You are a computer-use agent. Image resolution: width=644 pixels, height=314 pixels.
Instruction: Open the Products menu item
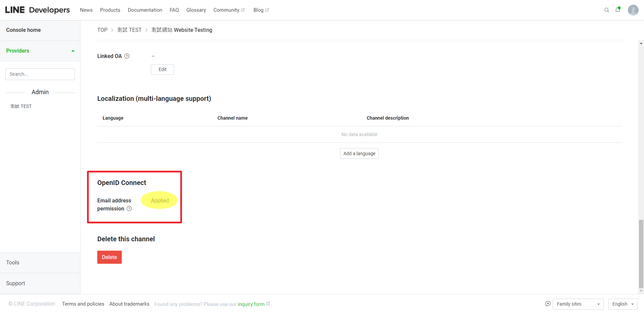(110, 10)
